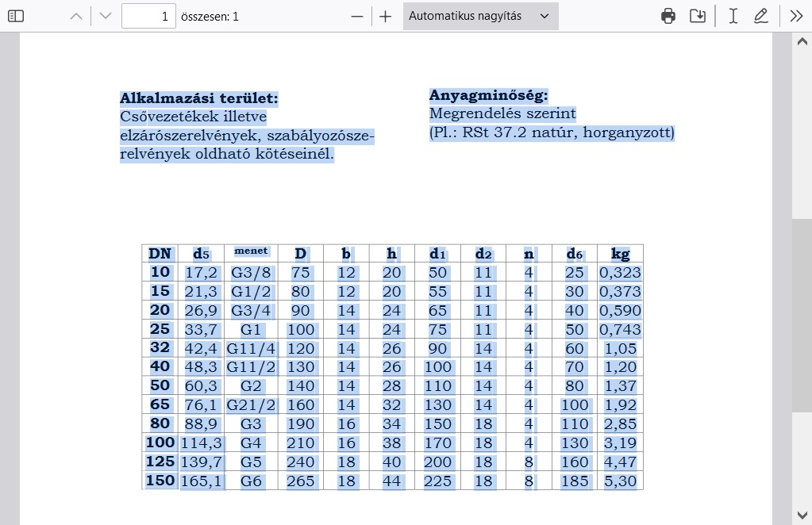Zoom in with the plus icon
This screenshot has height=525, width=812.
pyautogui.click(x=386, y=16)
